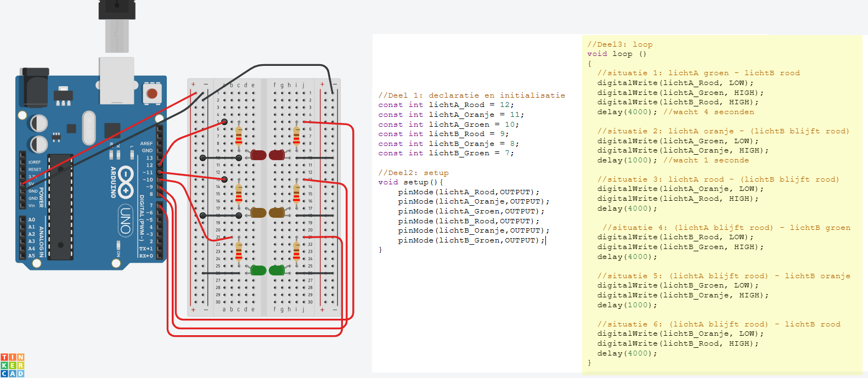Image resolution: width=868 pixels, height=378 pixels.
Task: Select the right red LED
Action: [277, 155]
